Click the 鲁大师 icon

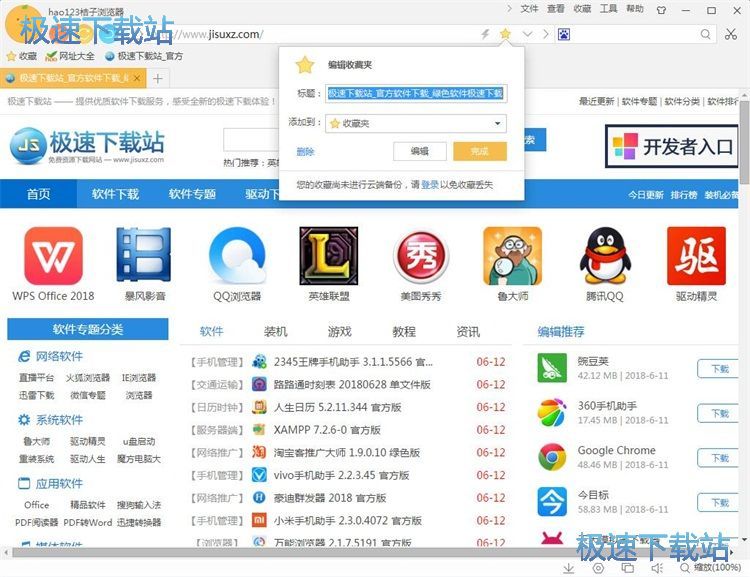(x=512, y=255)
